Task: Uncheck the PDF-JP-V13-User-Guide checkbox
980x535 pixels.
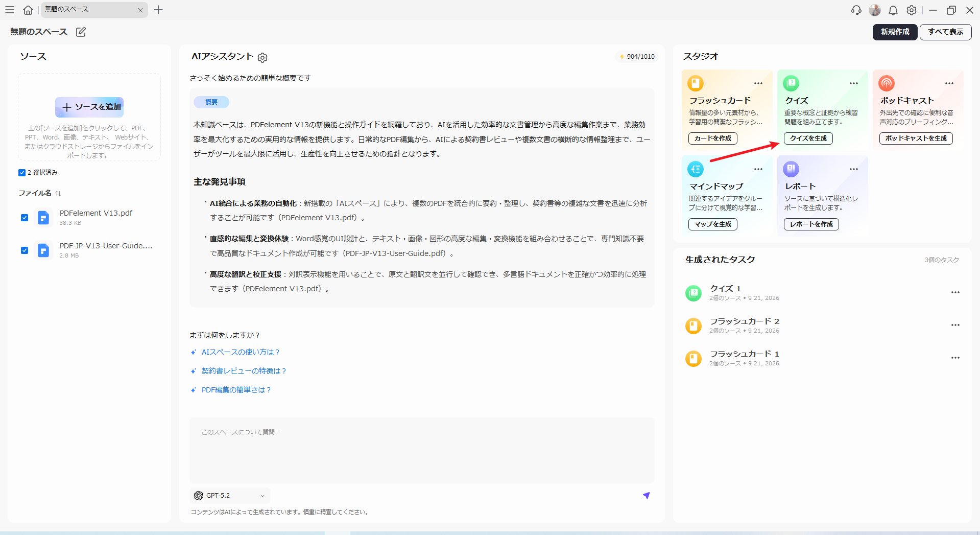Action: click(x=25, y=250)
